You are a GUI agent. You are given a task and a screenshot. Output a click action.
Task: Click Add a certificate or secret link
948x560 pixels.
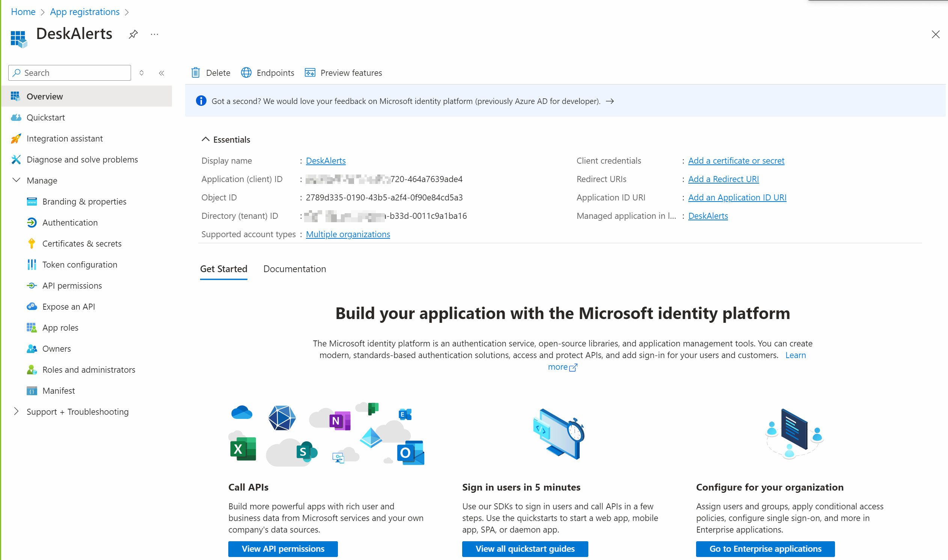coord(736,160)
